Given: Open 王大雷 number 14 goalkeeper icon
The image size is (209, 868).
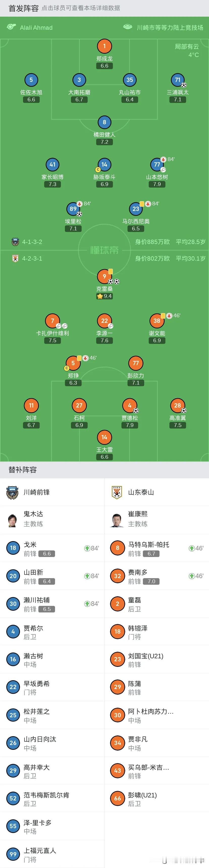Looking at the screenshot, I should coord(104,437).
